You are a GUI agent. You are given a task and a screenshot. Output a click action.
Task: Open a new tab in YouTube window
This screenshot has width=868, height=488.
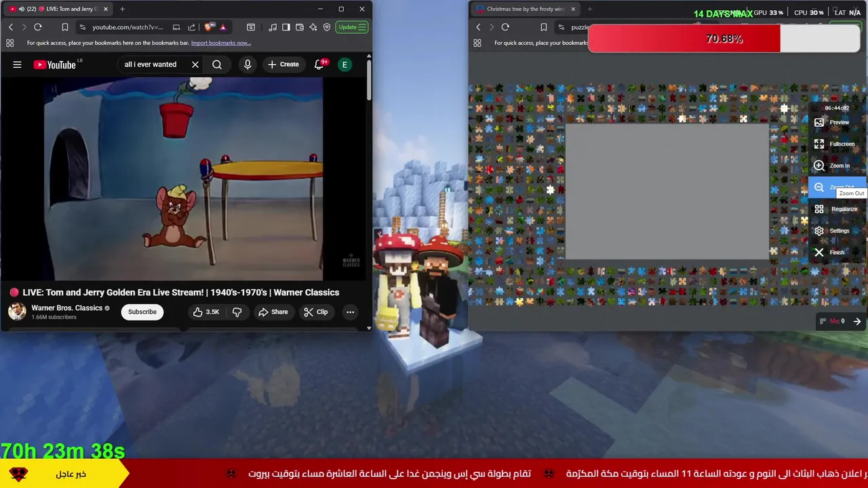(122, 9)
